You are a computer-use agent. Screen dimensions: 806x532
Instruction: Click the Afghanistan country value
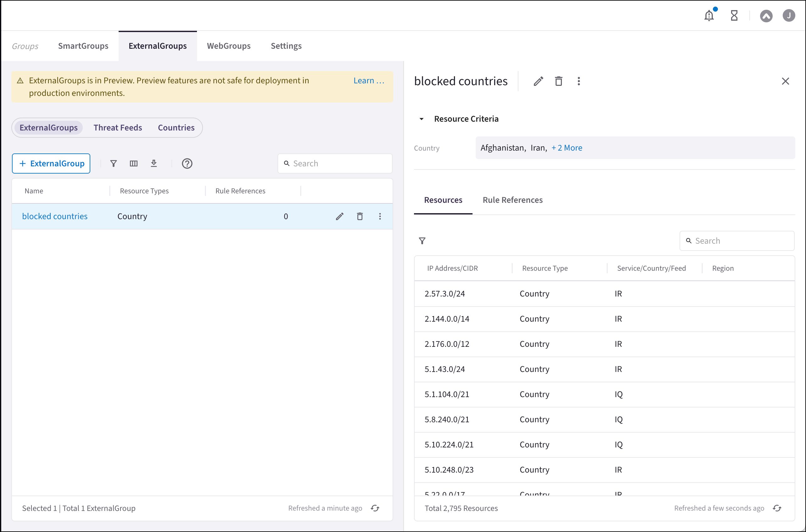503,148
